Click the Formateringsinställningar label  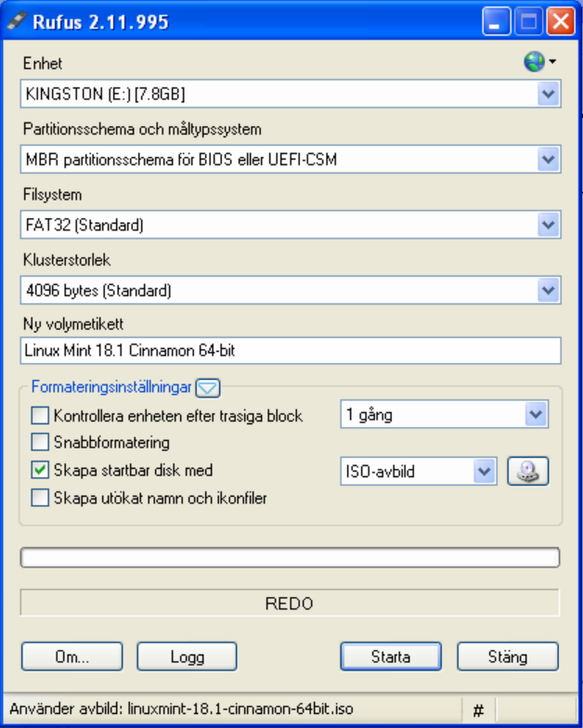pyautogui.click(x=111, y=386)
